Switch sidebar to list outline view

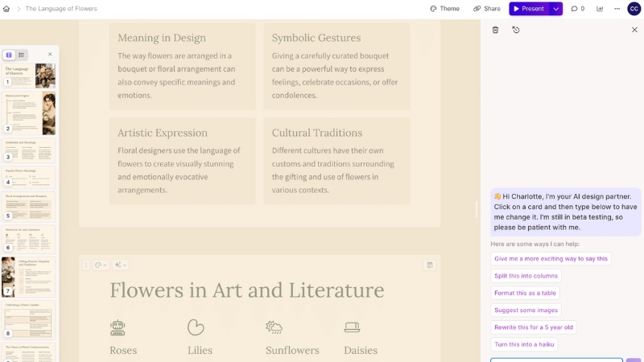point(21,55)
